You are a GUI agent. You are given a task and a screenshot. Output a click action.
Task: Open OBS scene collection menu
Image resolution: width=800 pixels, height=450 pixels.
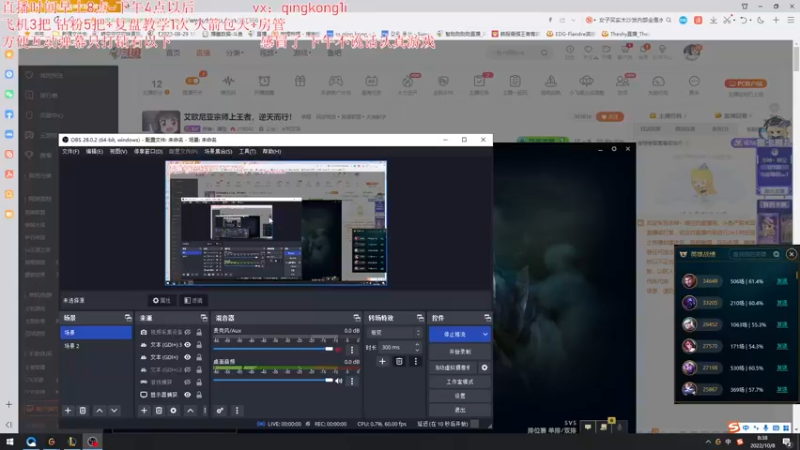(218, 152)
